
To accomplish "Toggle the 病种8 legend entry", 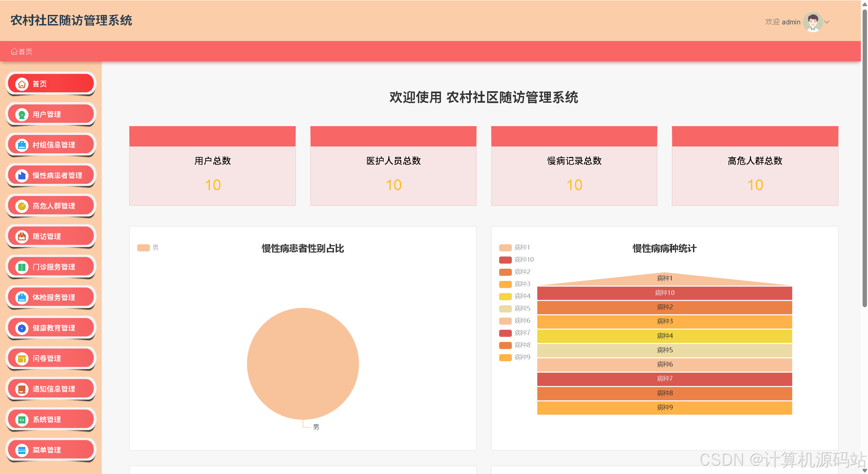I will [515, 345].
